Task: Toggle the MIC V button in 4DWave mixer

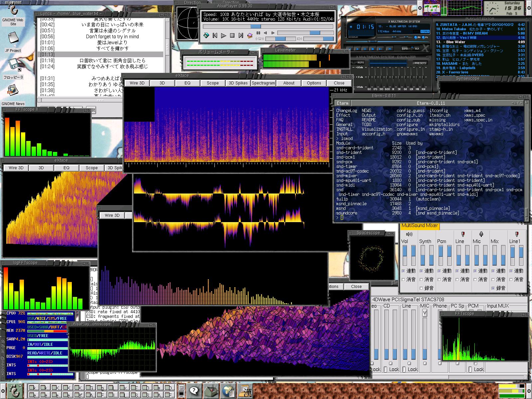Action: pyautogui.click(x=425, y=313)
